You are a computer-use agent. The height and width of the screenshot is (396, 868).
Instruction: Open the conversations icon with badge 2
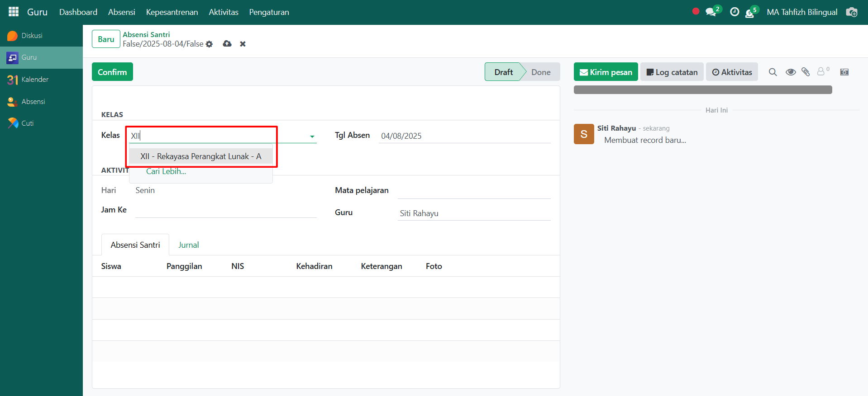pyautogui.click(x=711, y=12)
